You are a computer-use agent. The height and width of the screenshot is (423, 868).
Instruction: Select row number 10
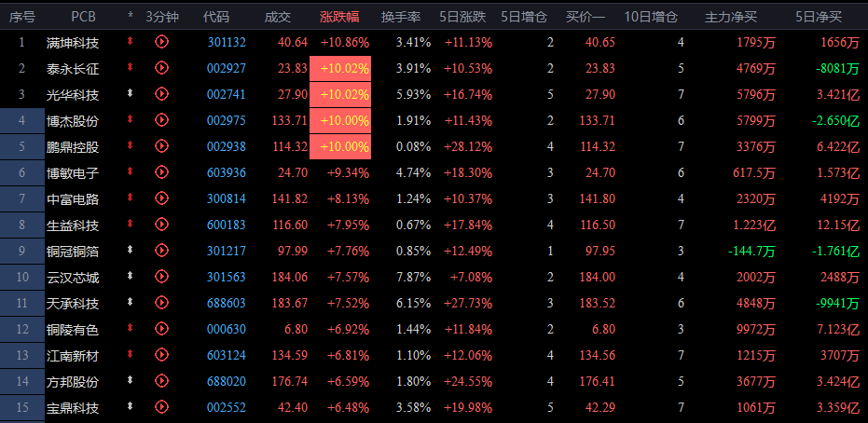pyautogui.click(x=22, y=277)
